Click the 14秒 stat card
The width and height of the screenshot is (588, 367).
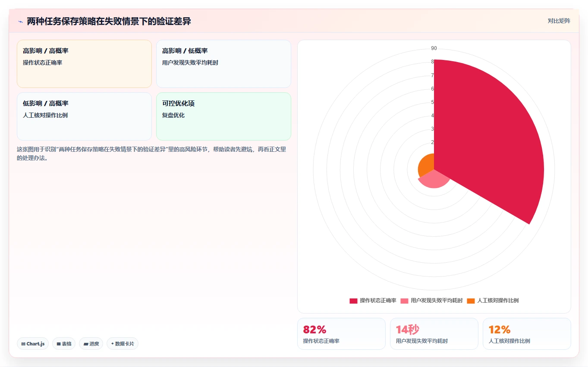point(434,334)
